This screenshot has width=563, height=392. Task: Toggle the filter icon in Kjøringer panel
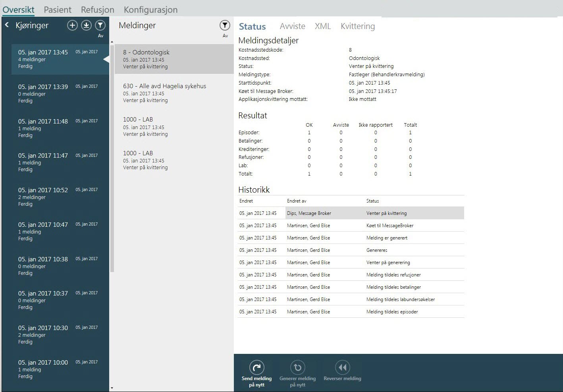tap(100, 26)
